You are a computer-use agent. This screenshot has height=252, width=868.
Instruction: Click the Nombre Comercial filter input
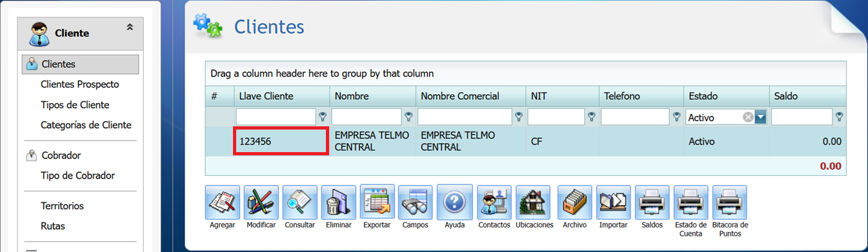[465, 117]
